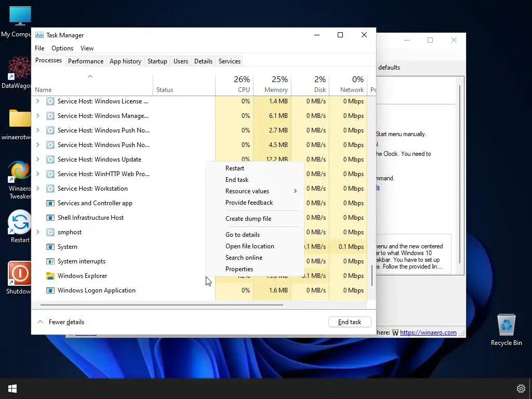Open the Windows Start button on taskbar

(12, 389)
